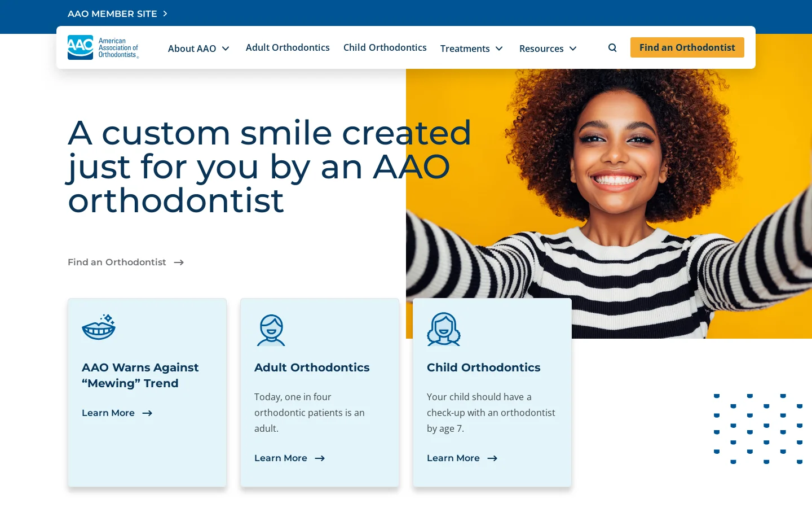Click arrow next to Mewing Learn More
The width and height of the screenshot is (812, 508).
click(x=147, y=413)
